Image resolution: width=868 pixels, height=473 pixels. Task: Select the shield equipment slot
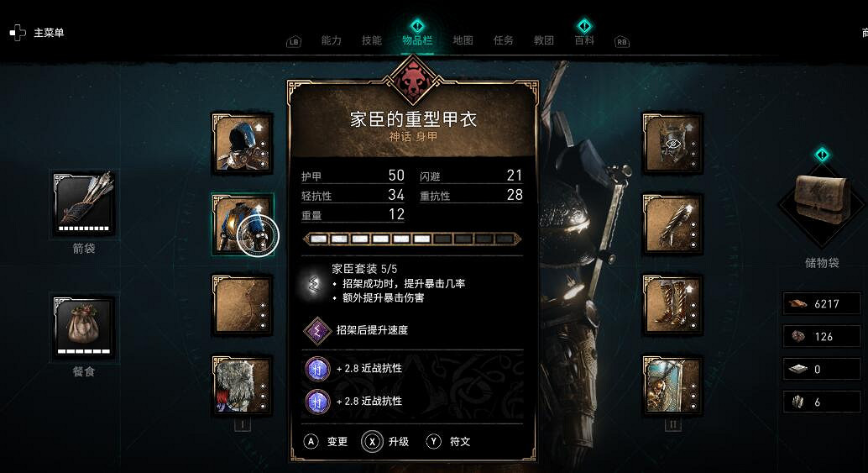[672, 386]
